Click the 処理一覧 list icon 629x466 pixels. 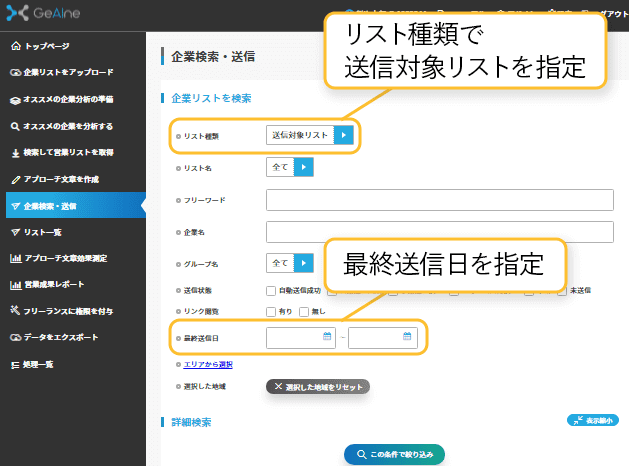pyautogui.click(x=15, y=365)
